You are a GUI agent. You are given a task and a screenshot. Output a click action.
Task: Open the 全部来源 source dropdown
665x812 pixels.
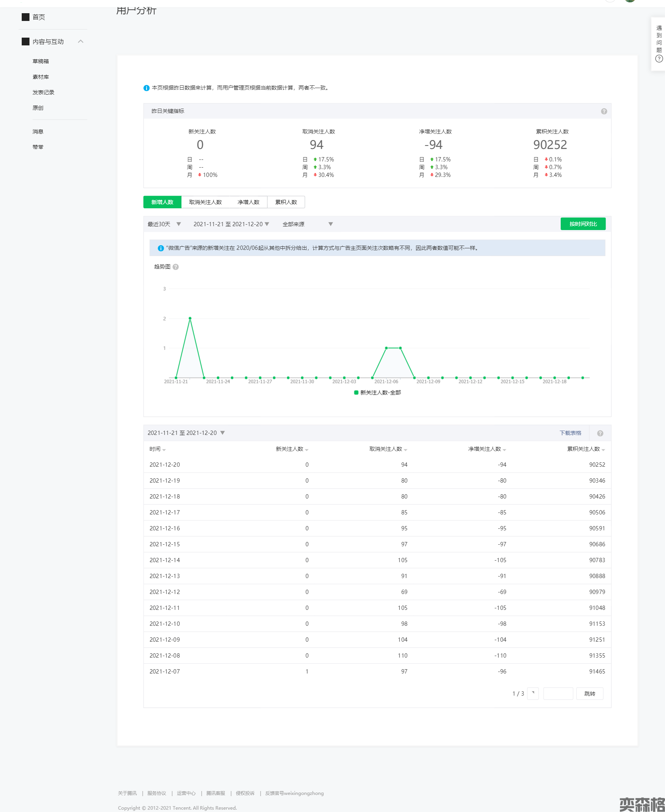pyautogui.click(x=307, y=224)
